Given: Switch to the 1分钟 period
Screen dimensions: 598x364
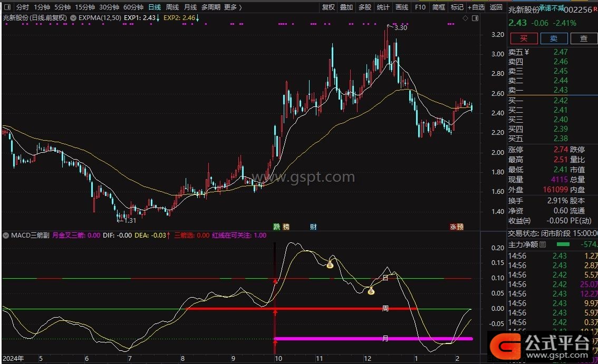Looking at the screenshot, I should [x=42, y=7].
